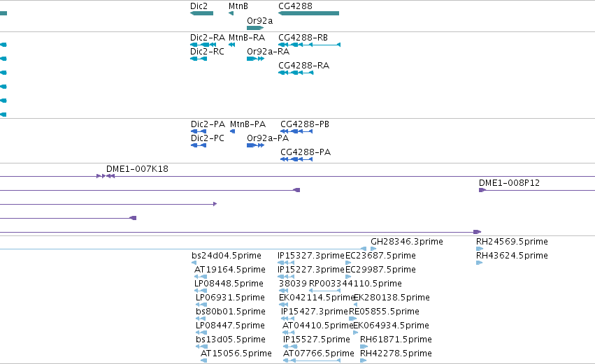Select the EK064934.5prime EST label
595x364 pixels.
click(x=392, y=326)
